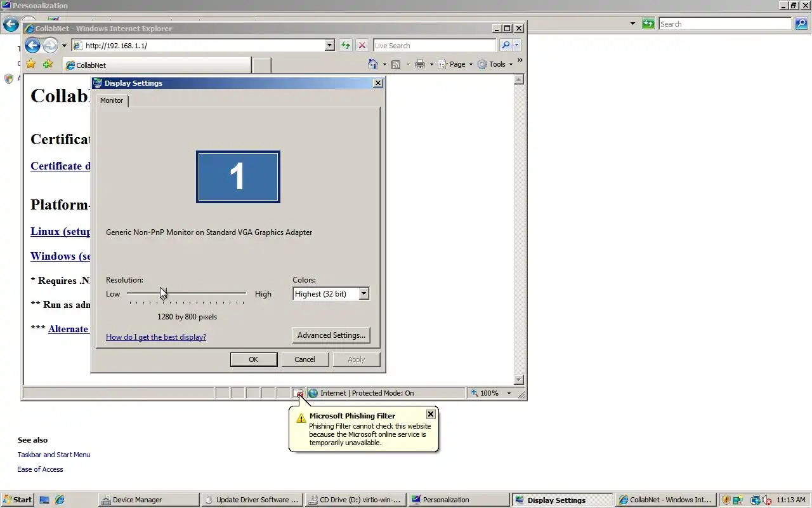Viewport: 812px width, 508px height.
Task: Open Home button dropdown arrow
Action: (384, 65)
